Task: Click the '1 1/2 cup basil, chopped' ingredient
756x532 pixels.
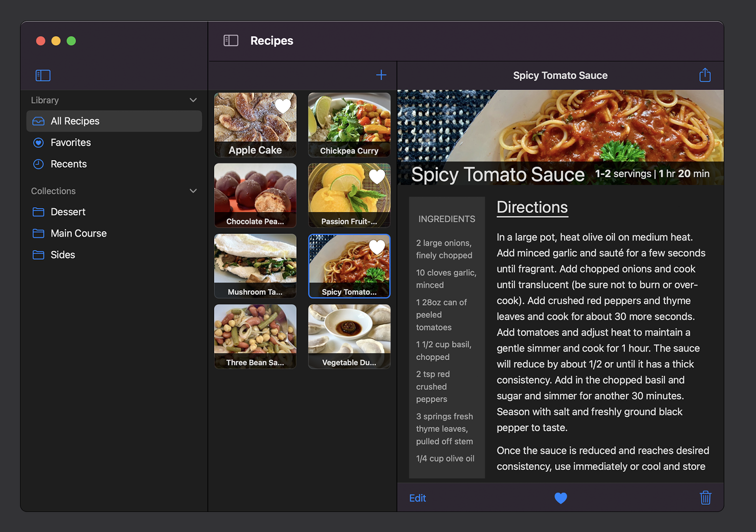Action: (x=444, y=350)
